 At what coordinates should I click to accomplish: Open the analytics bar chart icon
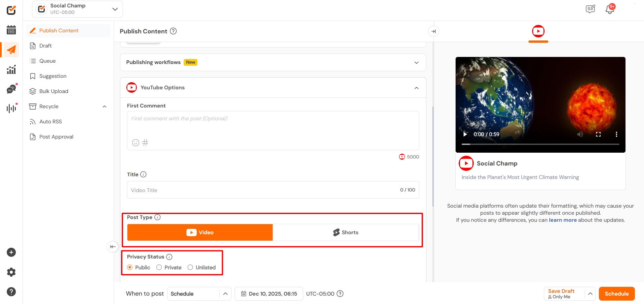coord(11,70)
